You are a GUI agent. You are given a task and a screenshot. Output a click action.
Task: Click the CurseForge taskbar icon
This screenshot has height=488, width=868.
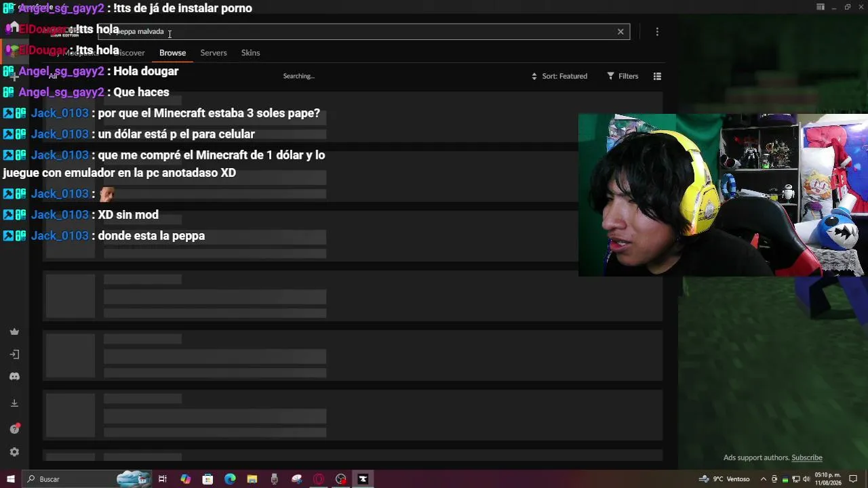coord(363,479)
